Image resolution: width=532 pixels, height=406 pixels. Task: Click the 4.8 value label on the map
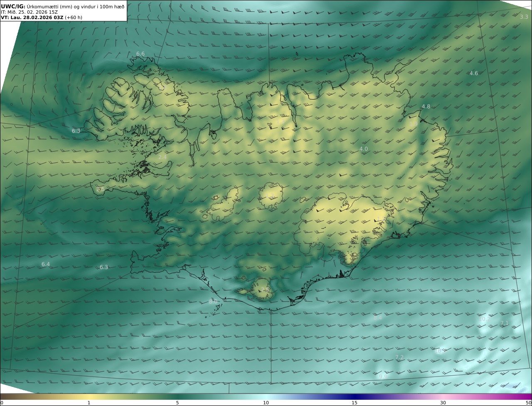coord(426,107)
